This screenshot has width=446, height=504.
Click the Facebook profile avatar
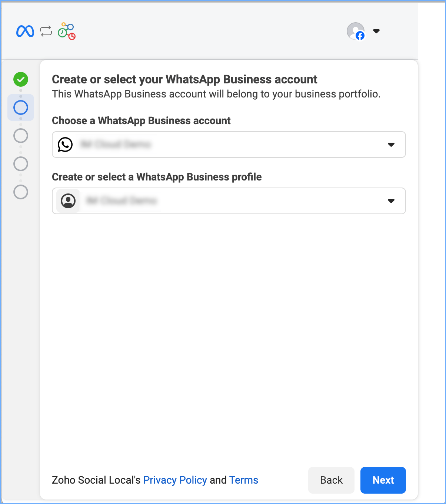click(x=356, y=31)
